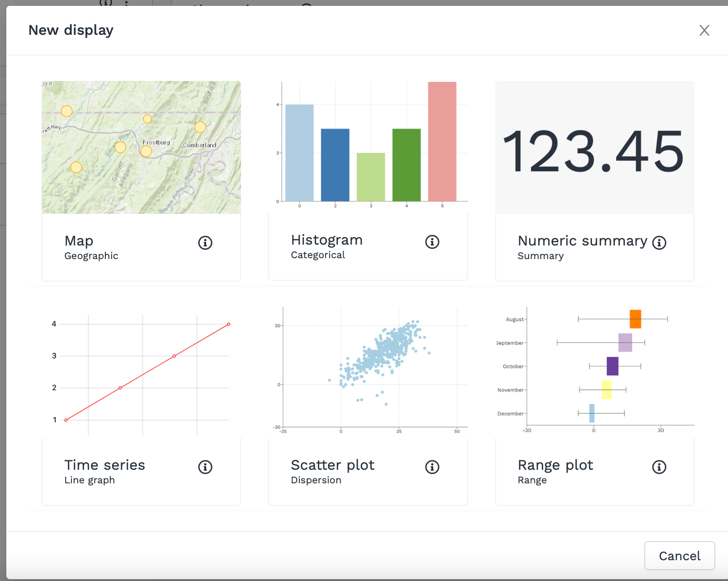Click the Scatter plot title text
The image size is (728, 581).
pyautogui.click(x=333, y=465)
